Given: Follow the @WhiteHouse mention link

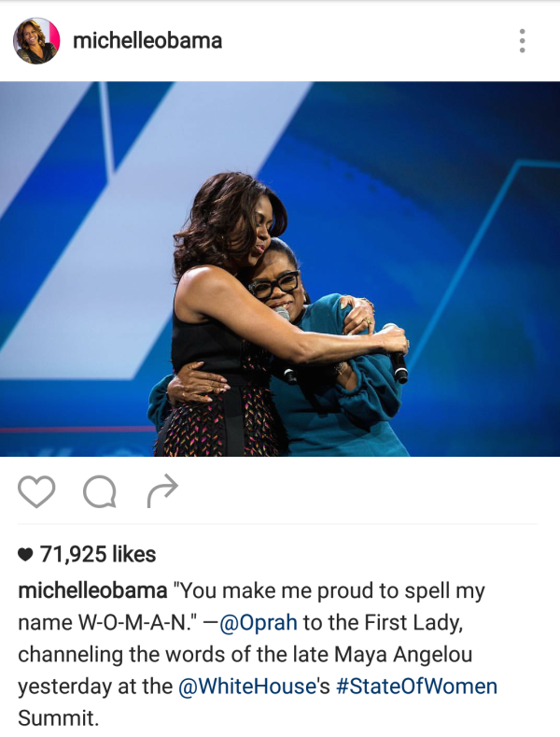Looking at the screenshot, I should coord(248,687).
